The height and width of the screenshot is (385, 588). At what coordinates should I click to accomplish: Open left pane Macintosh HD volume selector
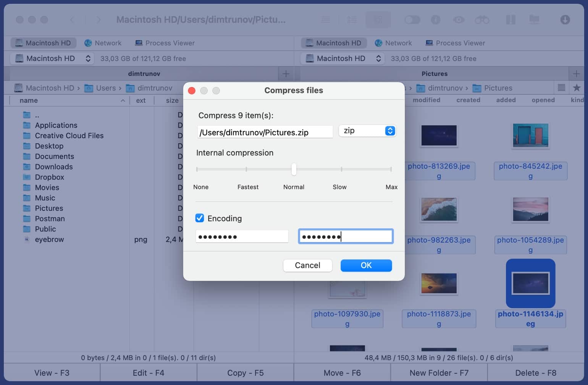pos(52,58)
